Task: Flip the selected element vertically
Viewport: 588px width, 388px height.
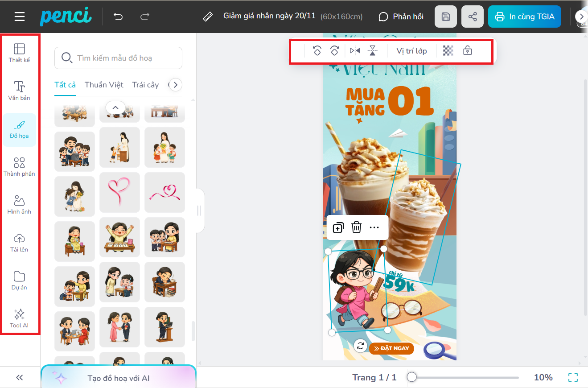Action: (x=373, y=51)
